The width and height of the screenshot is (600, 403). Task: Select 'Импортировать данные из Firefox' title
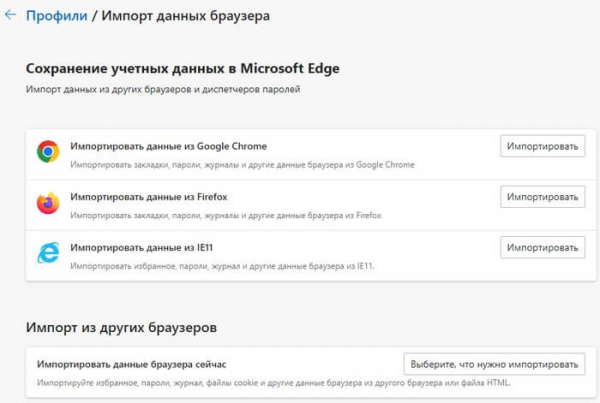149,197
